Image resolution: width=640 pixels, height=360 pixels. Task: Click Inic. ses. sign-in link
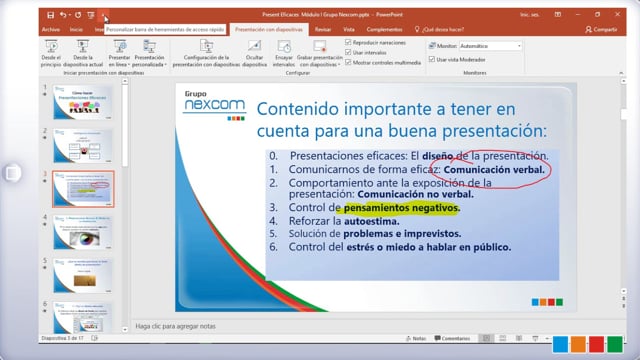[529, 15]
